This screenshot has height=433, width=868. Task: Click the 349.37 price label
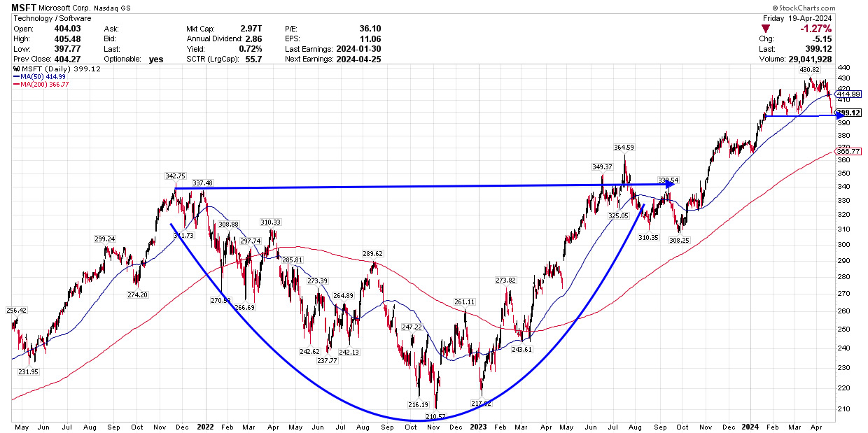click(x=603, y=166)
